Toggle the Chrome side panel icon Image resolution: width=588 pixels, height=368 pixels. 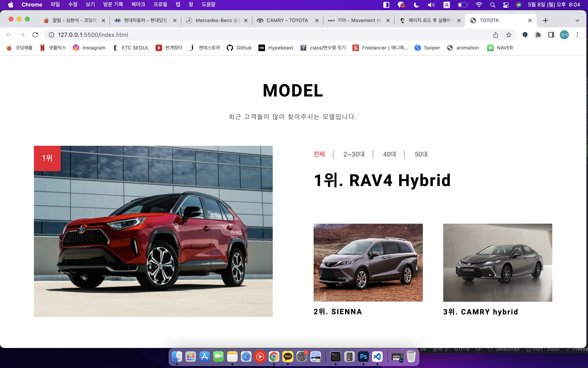(551, 35)
